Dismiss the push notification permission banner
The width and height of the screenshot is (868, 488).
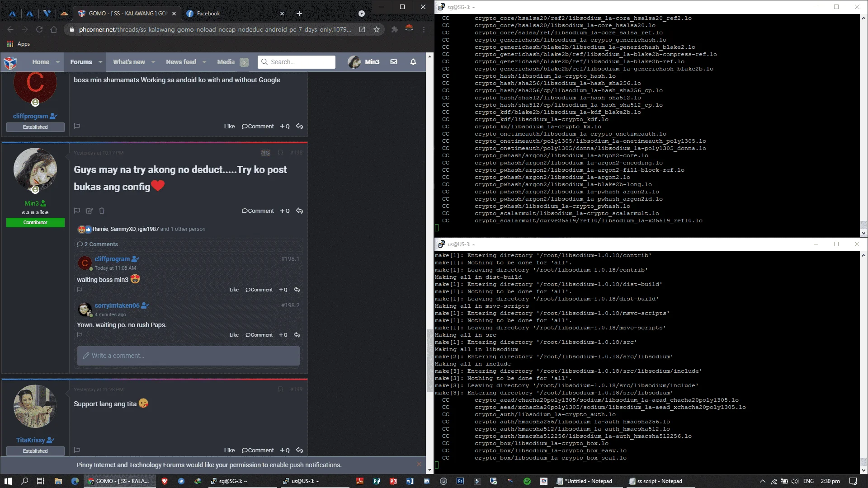(x=419, y=464)
